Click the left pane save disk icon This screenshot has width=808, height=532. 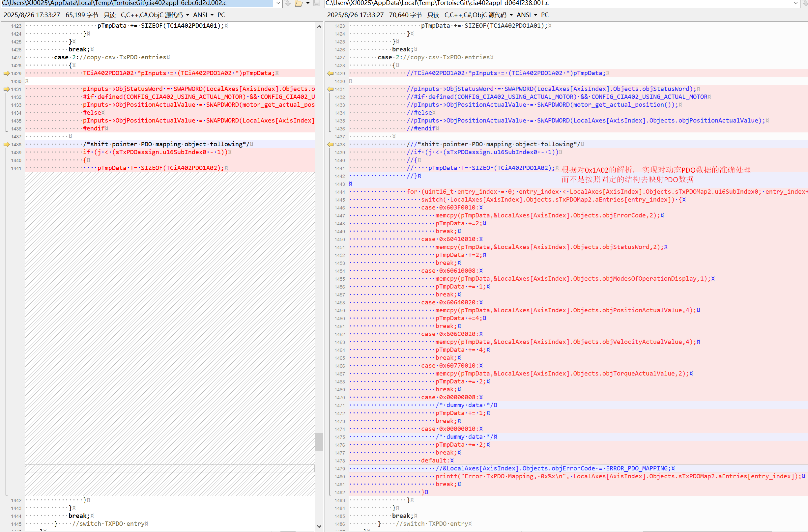[x=316, y=3]
